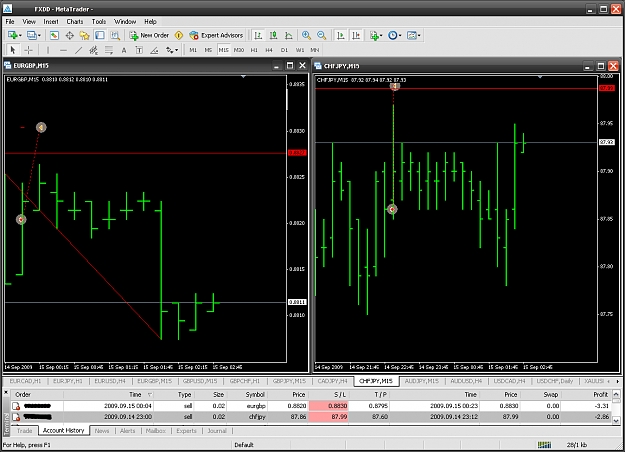Click the Expert Advisors button

click(x=216, y=35)
